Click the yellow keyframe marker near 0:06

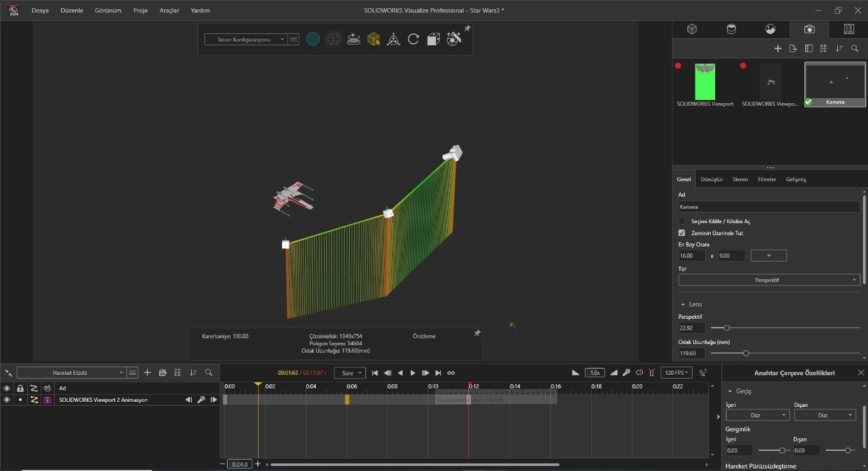point(347,399)
